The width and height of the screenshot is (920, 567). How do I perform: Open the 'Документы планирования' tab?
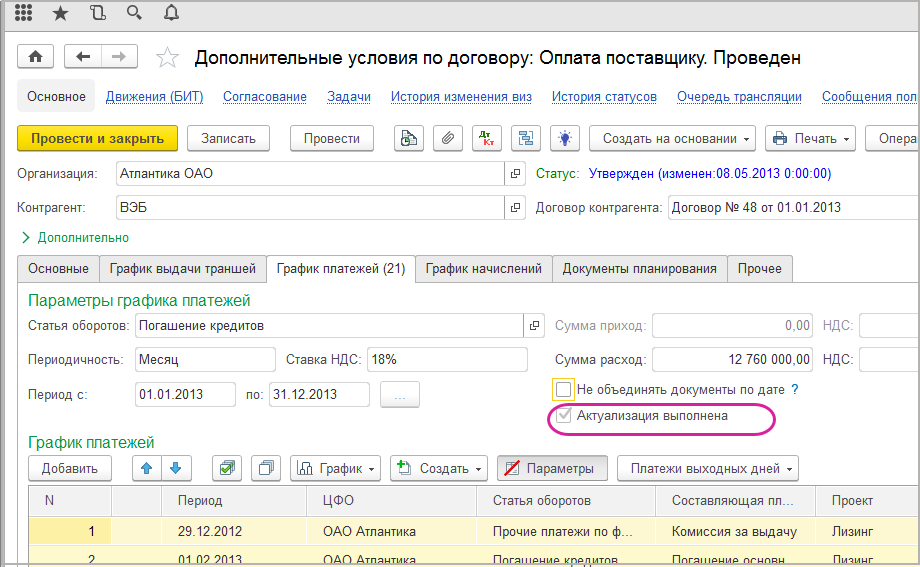point(639,268)
